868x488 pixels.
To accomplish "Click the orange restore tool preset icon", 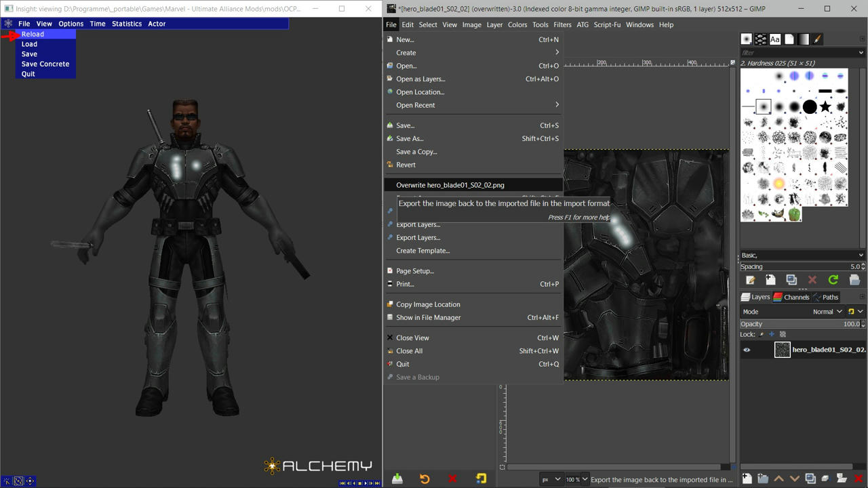I will point(425,479).
